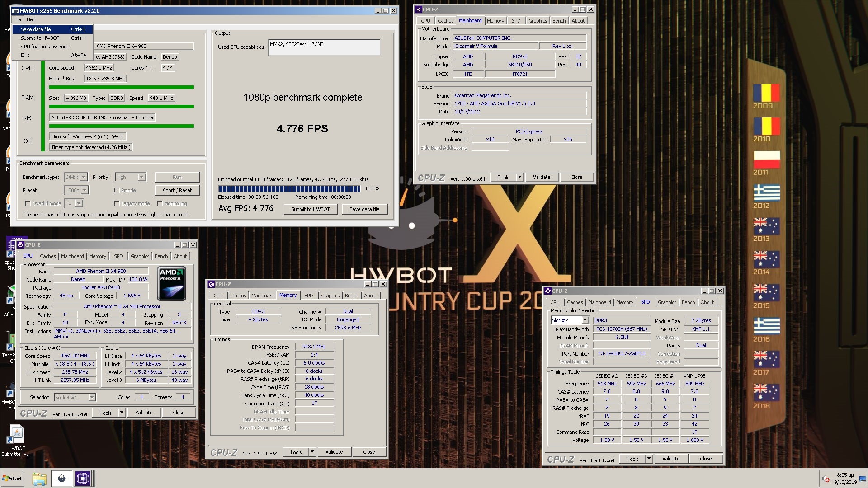Click the HWBOT x265 Benchmark title bar icon

coord(15,10)
